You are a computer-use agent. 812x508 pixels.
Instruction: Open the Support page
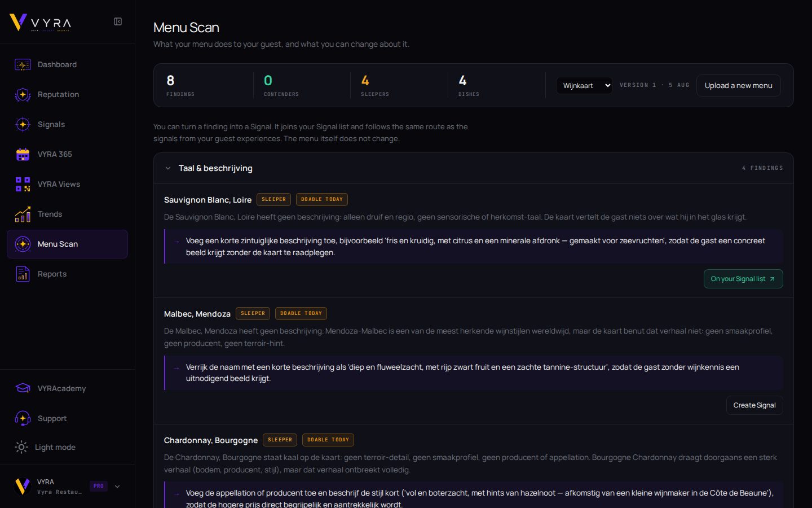(67, 419)
